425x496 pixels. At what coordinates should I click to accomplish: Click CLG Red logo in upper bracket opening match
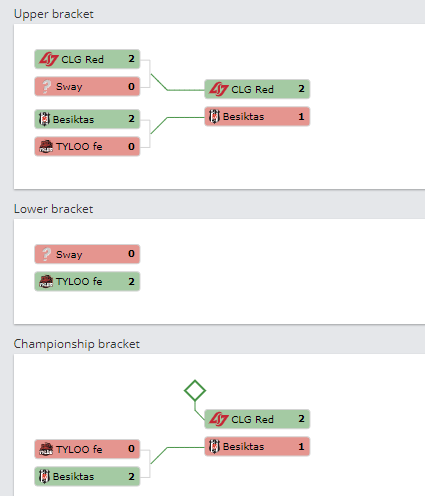click(x=49, y=59)
